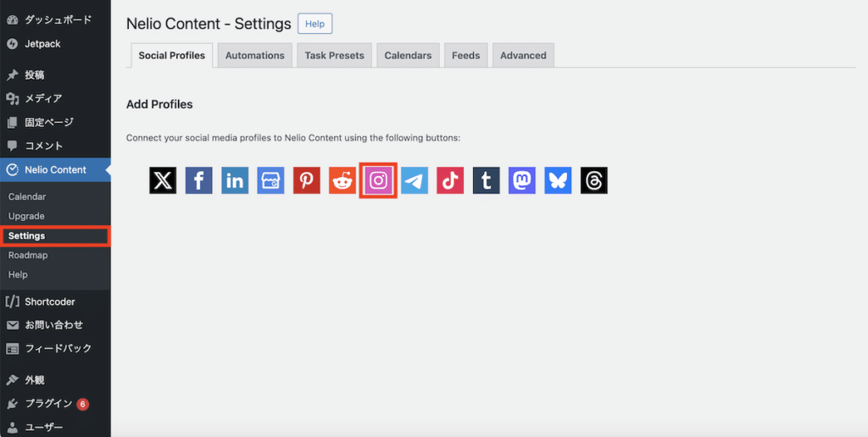The image size is (868, 437).
Task: Select the Google Business Profile icon
Action: coord(270,180)
